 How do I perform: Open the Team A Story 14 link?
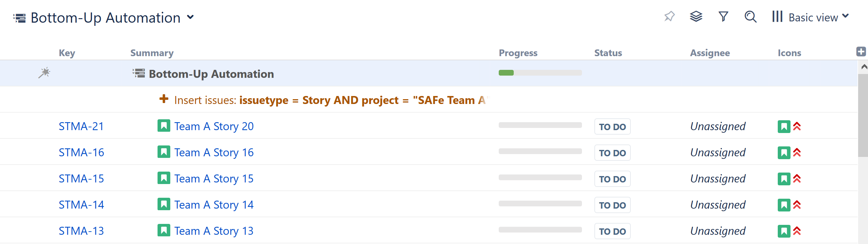coord(214,205)
